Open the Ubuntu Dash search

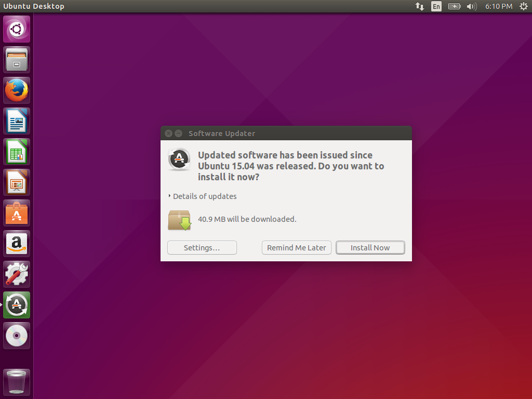pyautogui.click(x=16, y=28)
